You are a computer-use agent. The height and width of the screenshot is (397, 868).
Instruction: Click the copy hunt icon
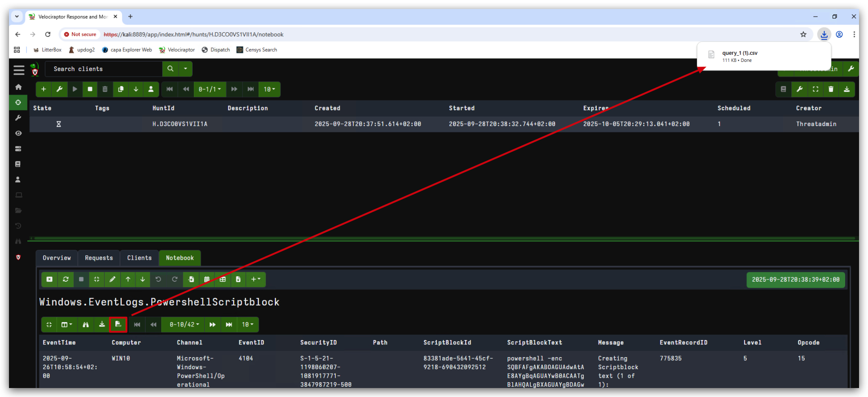click(x=120, y=89)
